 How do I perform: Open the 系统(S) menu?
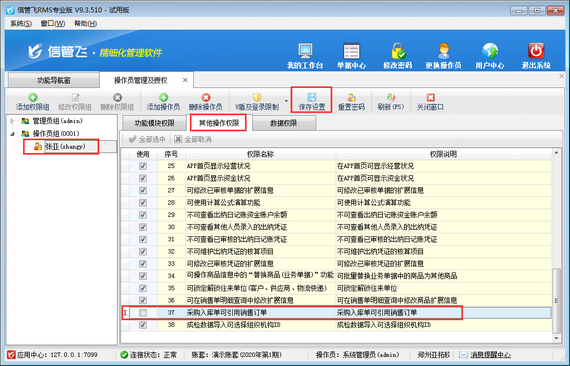click(21, 24)
